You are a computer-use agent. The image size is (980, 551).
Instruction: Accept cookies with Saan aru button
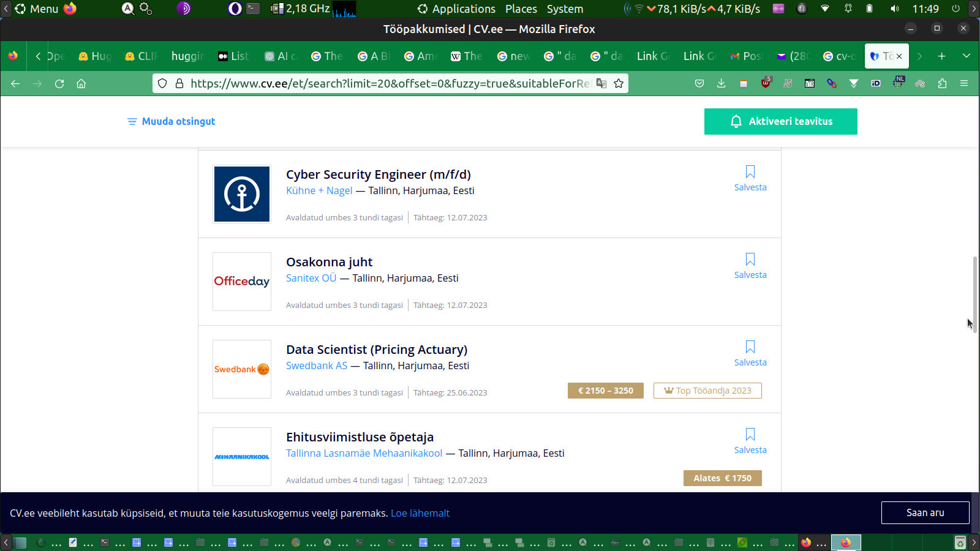click(925, 513)
